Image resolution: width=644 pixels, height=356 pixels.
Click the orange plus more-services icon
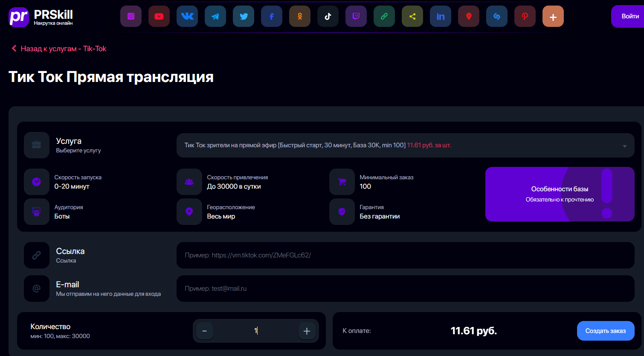pos(553,16)
